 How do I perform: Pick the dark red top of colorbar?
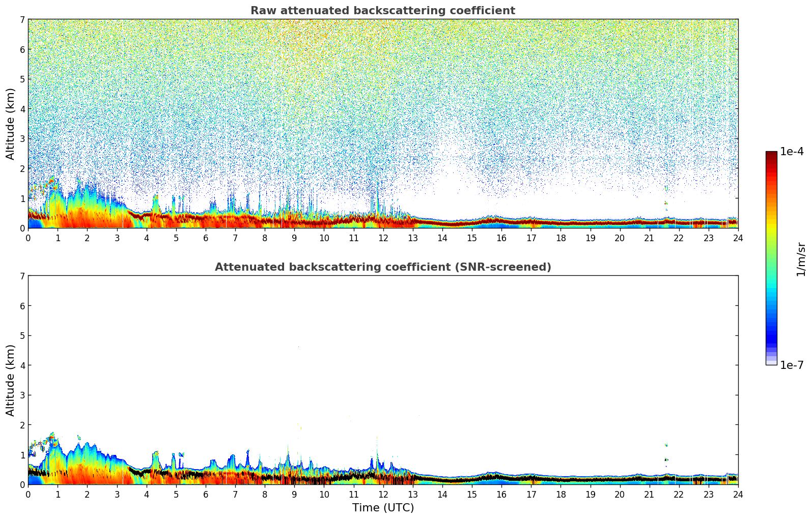[771, 154]
